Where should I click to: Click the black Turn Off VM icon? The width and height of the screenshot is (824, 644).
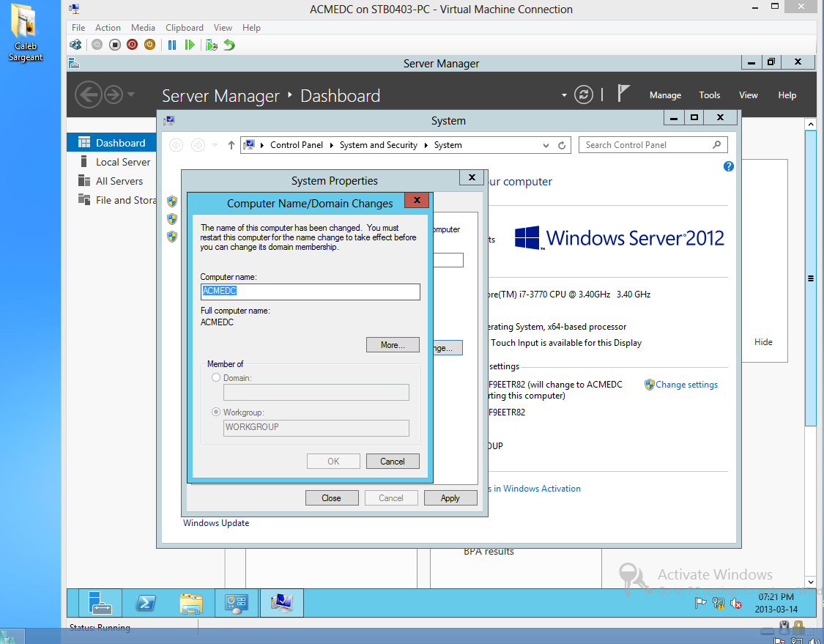point(114,45)
